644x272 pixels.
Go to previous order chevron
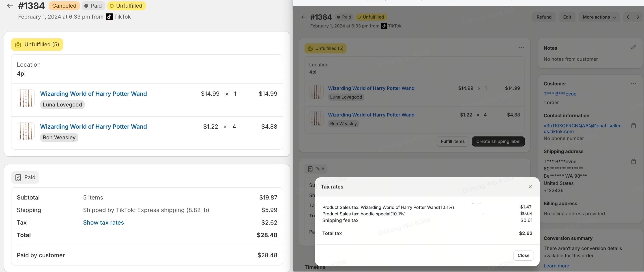[x=628, y=17]
